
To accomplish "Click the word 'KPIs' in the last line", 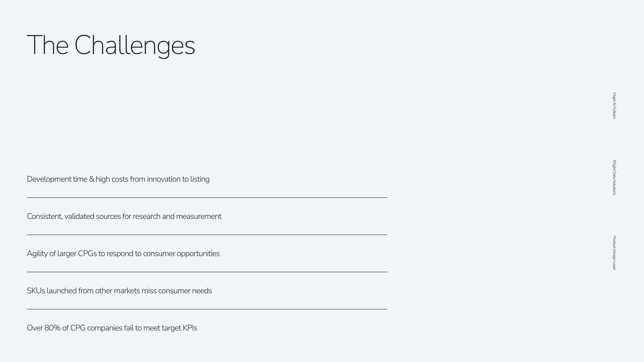I will pos(190,328).
